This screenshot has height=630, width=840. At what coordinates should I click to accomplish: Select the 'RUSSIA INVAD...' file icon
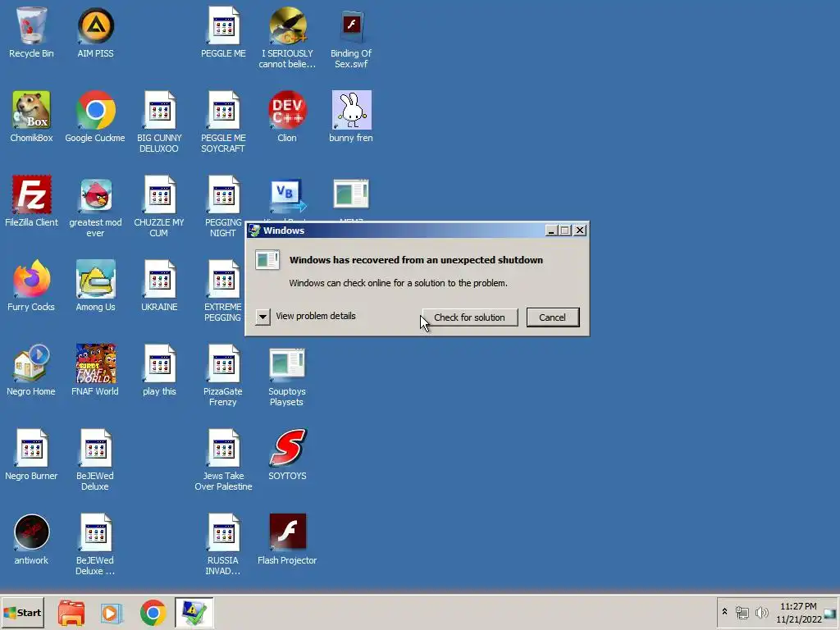(223, 532)
